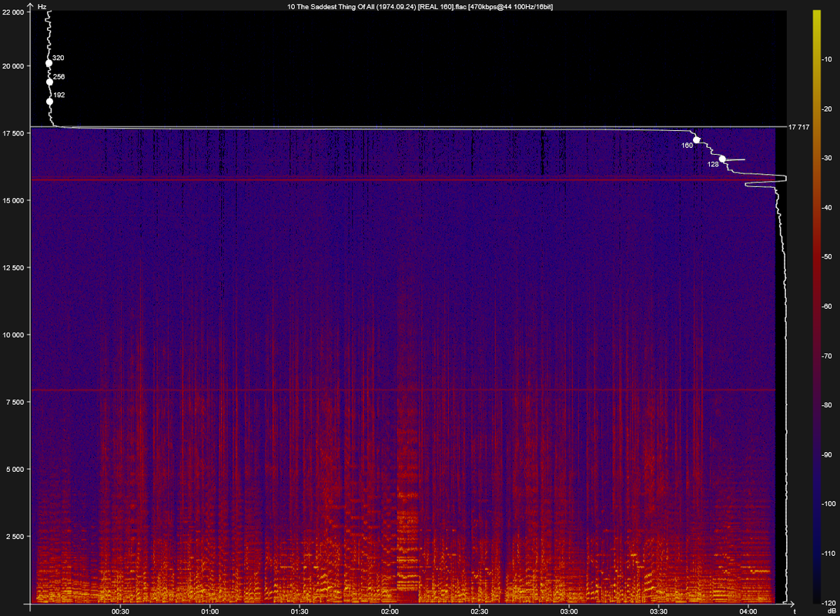This screenshot has height=616, width=840.
Task: Click the 04:00 time axis label
Action: 748,611
